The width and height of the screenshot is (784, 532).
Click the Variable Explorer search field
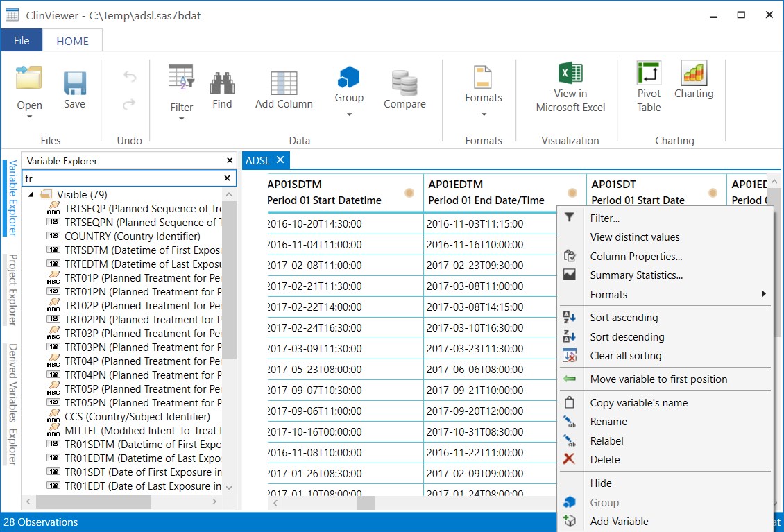point(123,178)
